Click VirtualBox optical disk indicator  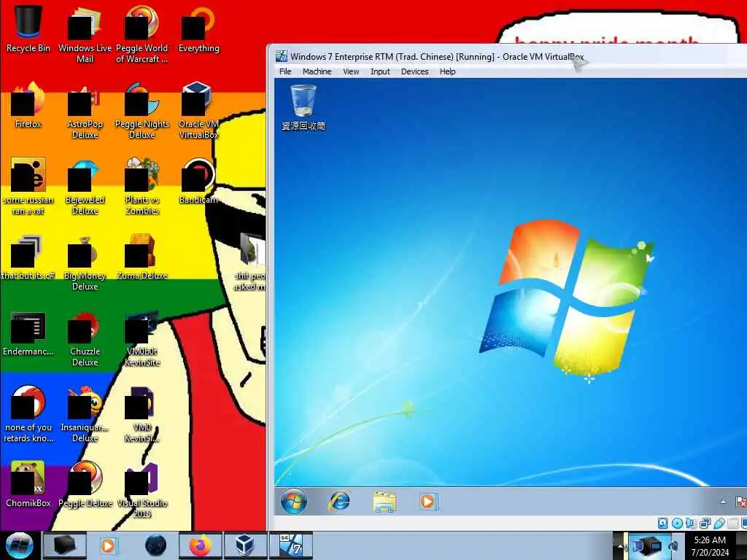pyautogui.click(x=677, y=524)
